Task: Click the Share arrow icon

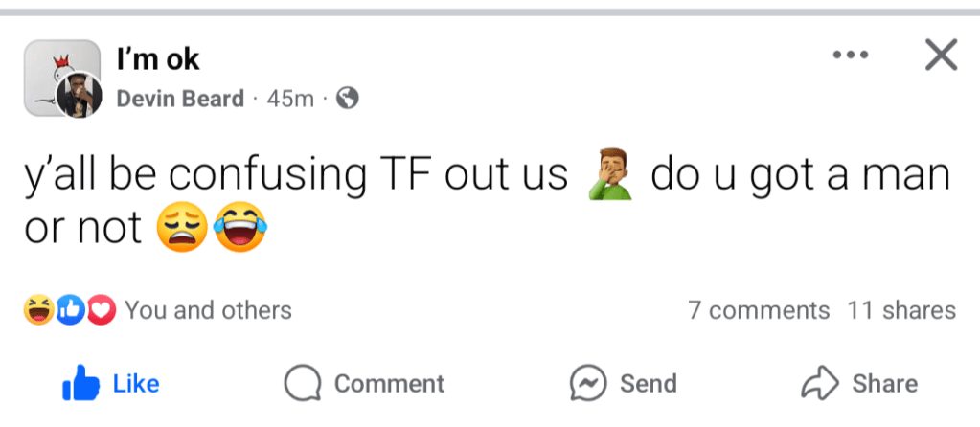Action: pos(820,384)
